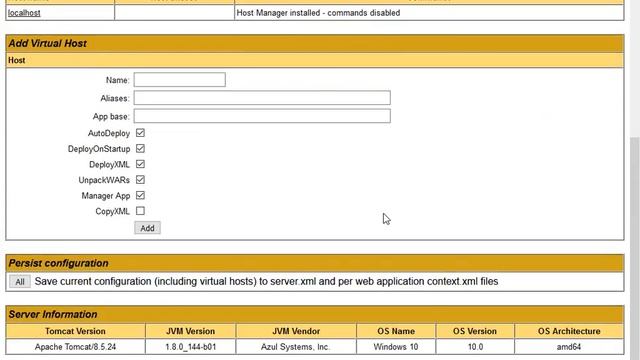Select the App base text field
Screen dimensions: 640x360
[x=262, y=116]
